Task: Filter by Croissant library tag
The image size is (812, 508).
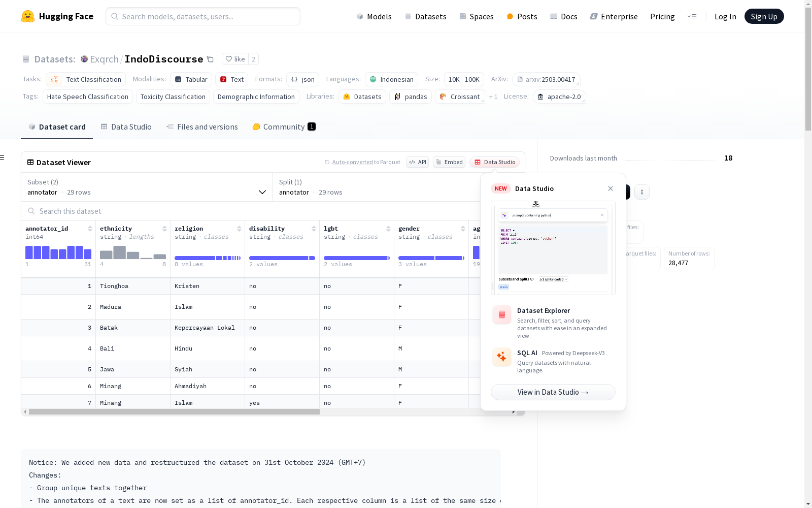Action: [x=460, y=97]
